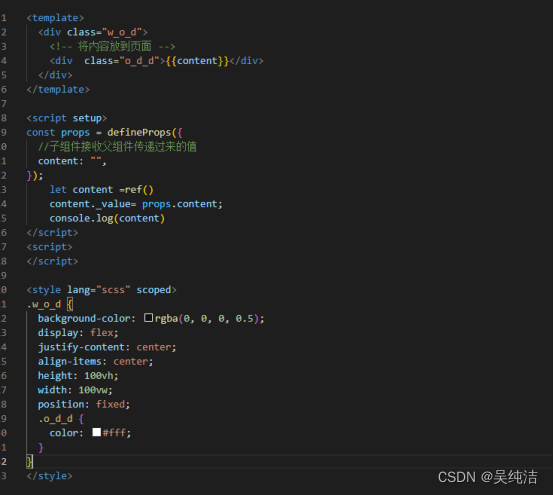
Task: Click the position: fixed declaration
Action: tap(84, 404)
